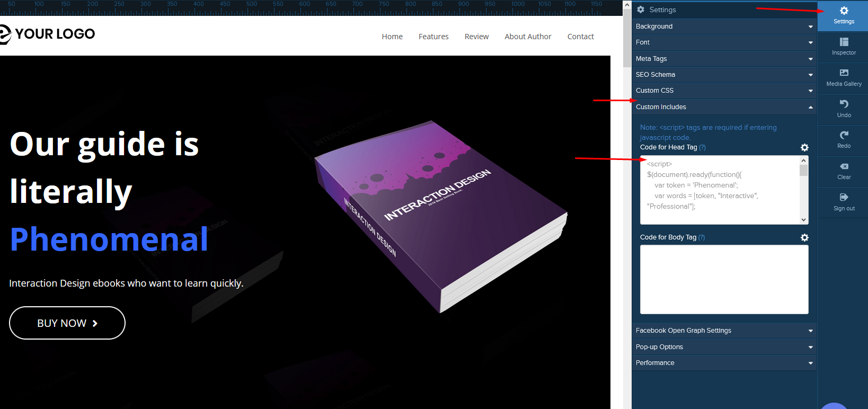The width and height of the screenshot is (868, 409).
Task: Expand the SEO Schema section
Action: 724,75
